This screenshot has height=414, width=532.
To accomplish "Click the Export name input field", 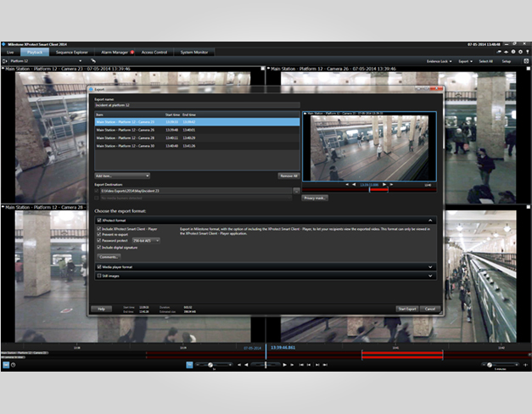I will [x=195, y=104].
